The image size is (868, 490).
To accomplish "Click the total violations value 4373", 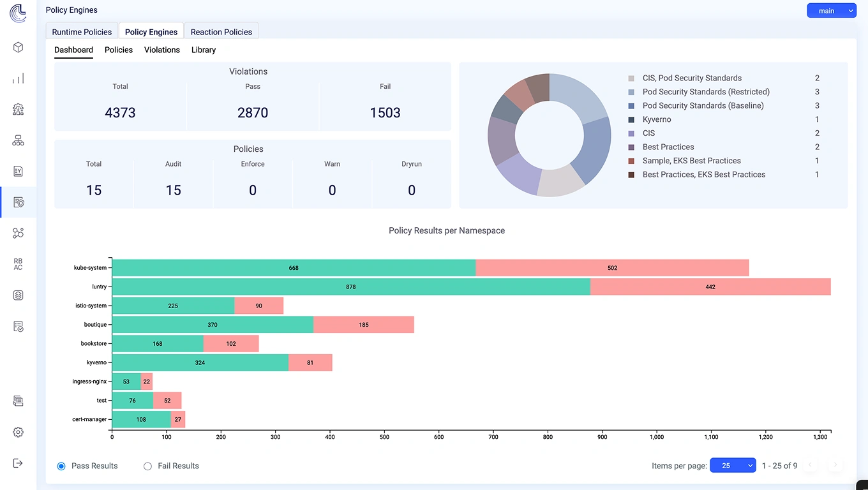I will pyautogui.click(x=120, y=113).
